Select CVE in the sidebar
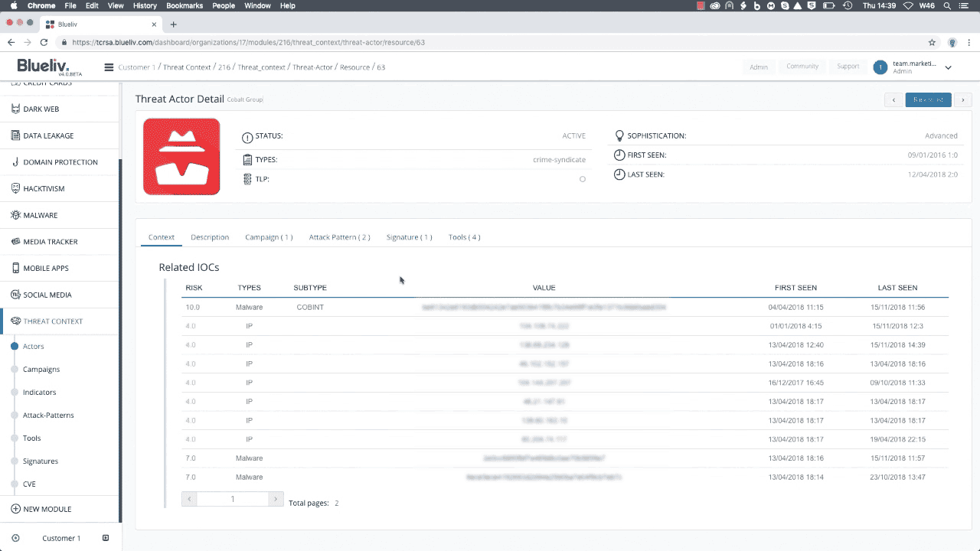980x551 pixels. 29,484
